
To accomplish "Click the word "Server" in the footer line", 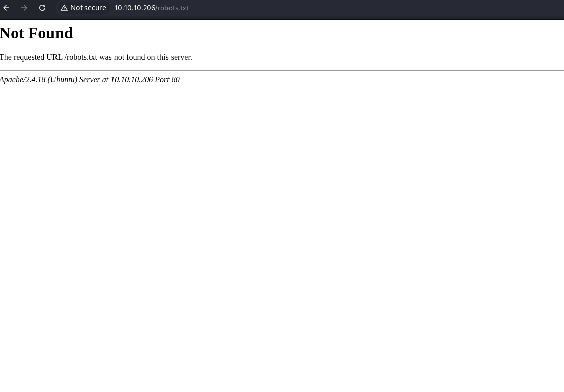I will point(90,80).
